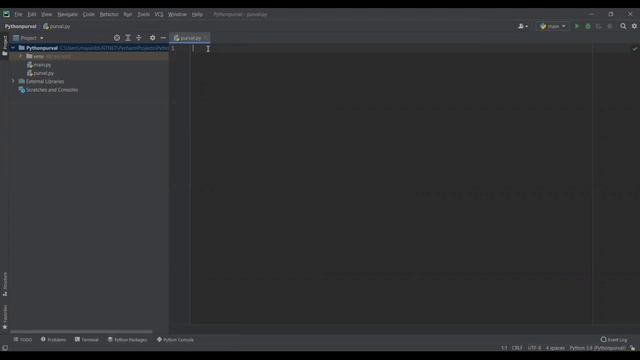Screen dimensions: 640x360
Task: Open the Python Packages tool window
Action: click(x=127, y=340)
